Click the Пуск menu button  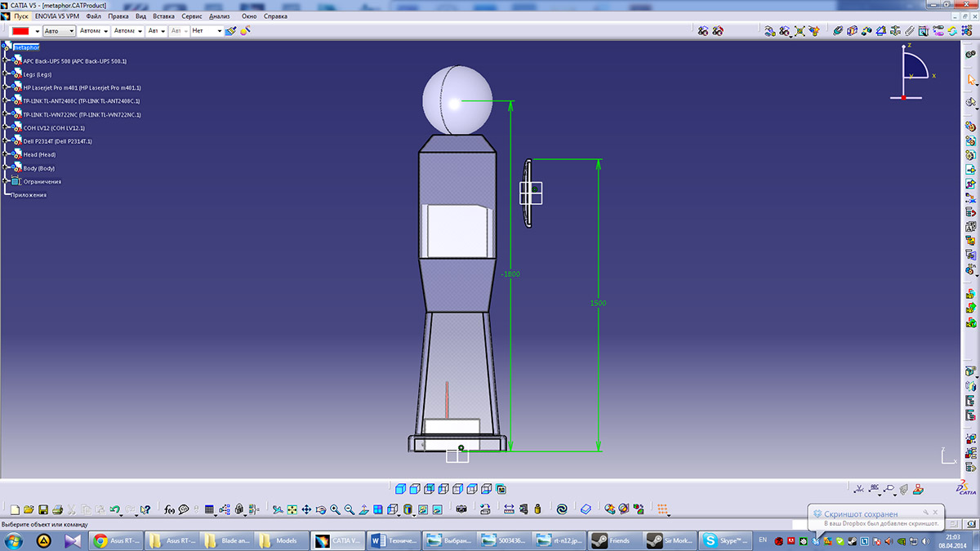tap(20, 16)
